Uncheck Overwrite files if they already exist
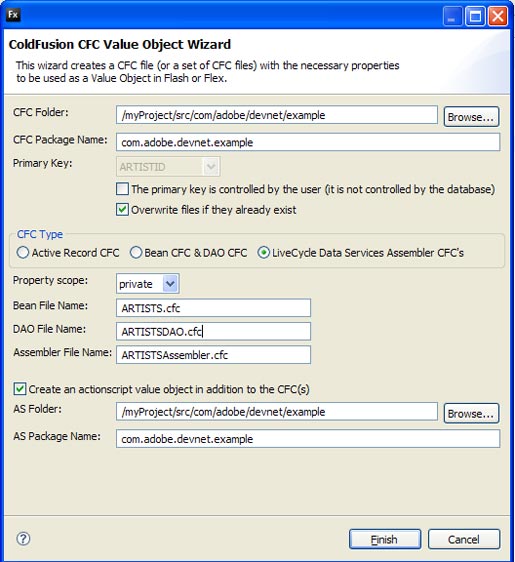This screenshot has height=562, width=515. pos(122,209)
